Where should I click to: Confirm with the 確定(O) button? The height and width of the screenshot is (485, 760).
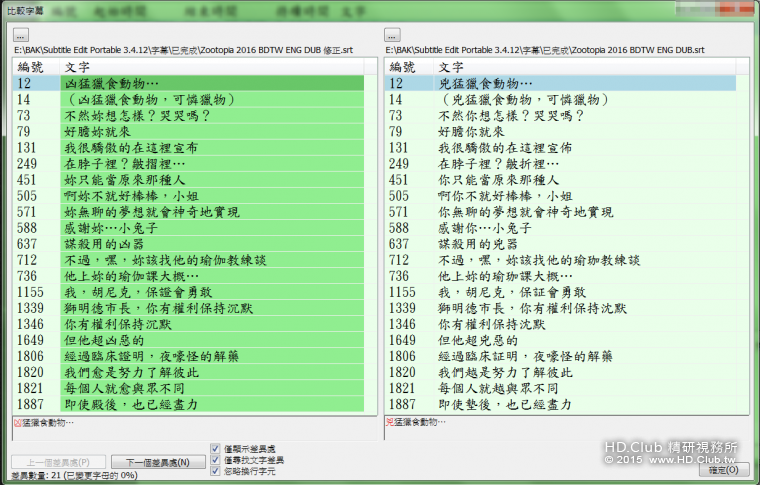(x=724, y=469)
